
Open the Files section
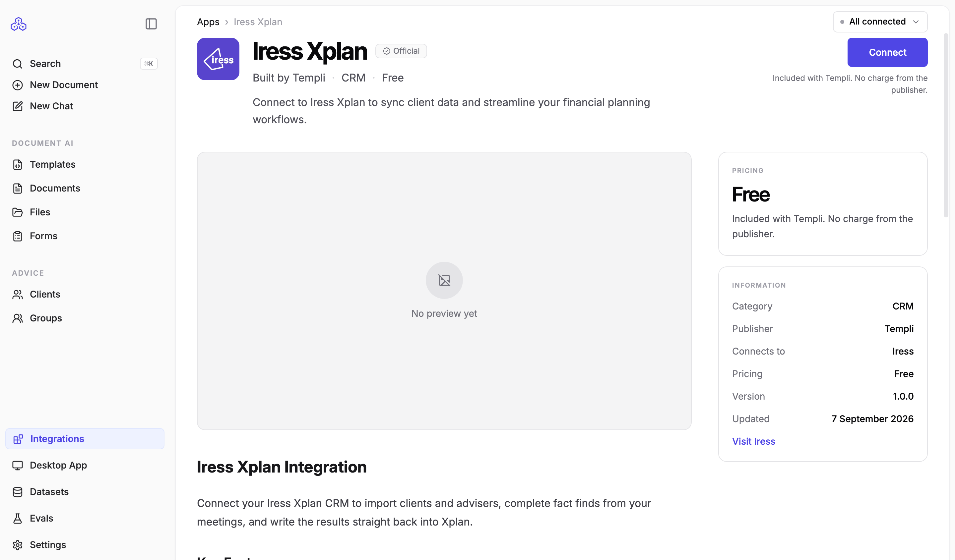coord(85,212)
